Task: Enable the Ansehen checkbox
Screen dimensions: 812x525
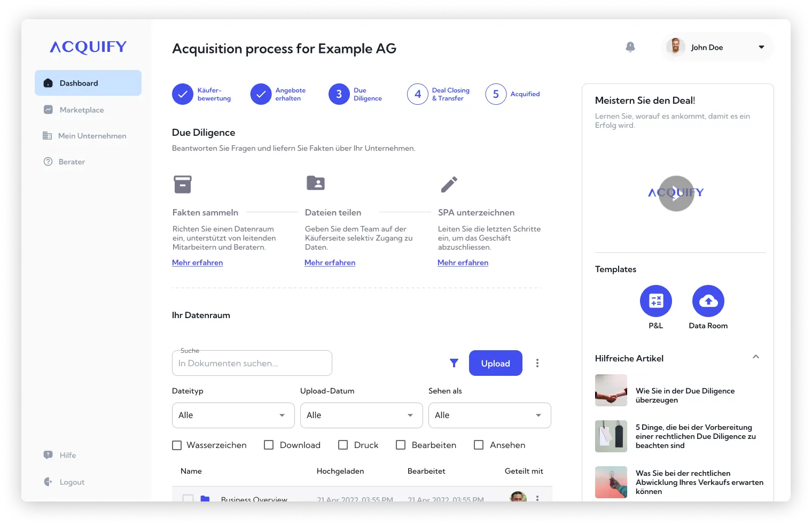Action: (479, 445)
